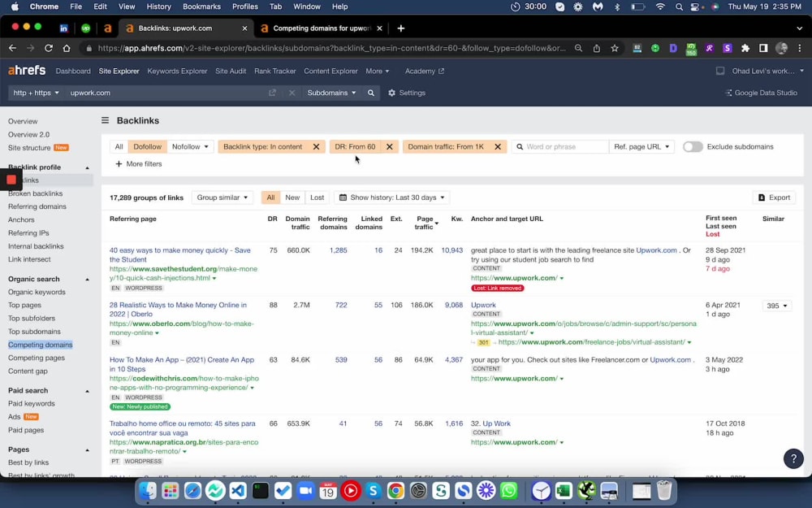This screenshot has width=812, height=508.
Task: Expand the 395 similar links dropdown
Action: click(777, 306)
